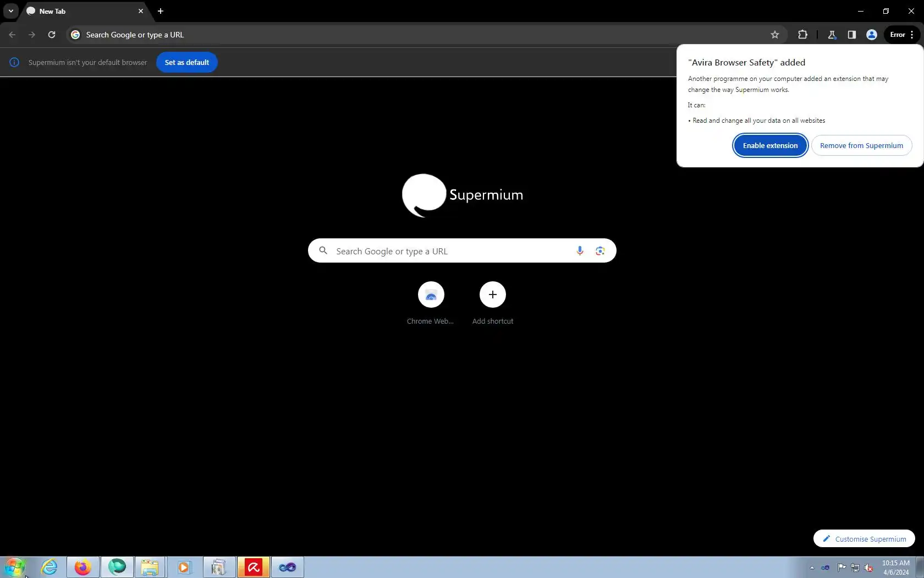Open the stacked-books app in taskbar

(x=219, y=567)
